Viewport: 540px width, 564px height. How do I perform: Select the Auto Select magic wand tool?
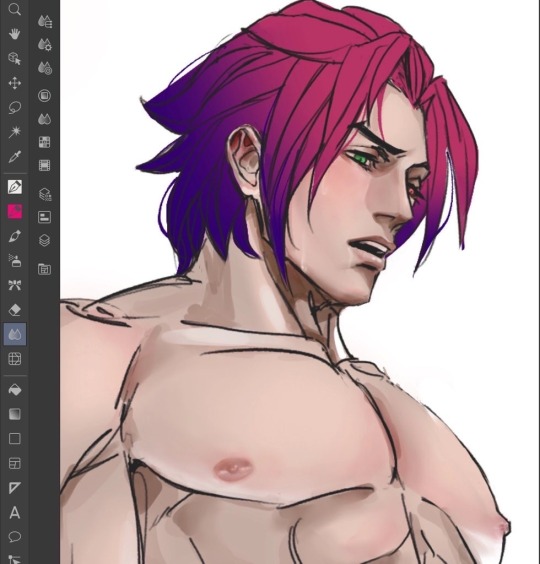coord(14,132)
